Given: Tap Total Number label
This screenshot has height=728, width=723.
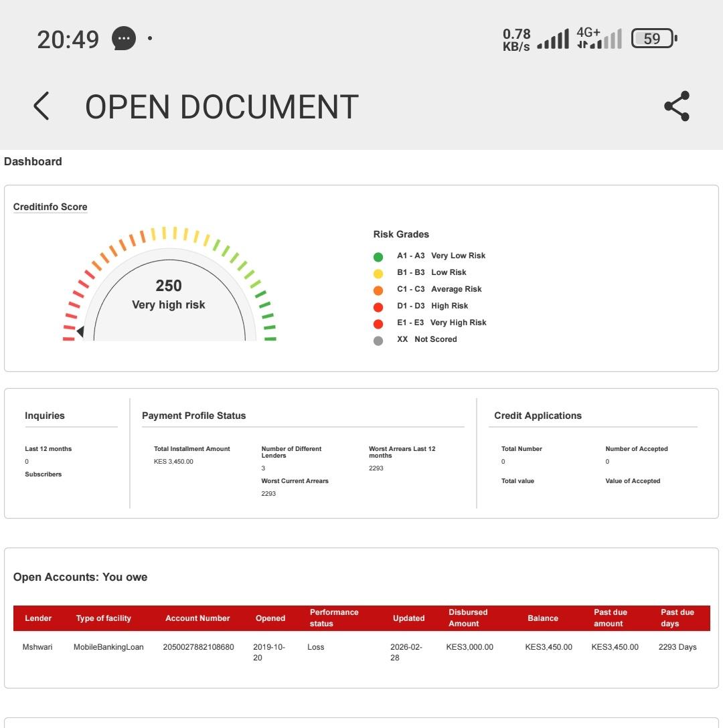Looking at the screenshot, I should pos(521,448).
